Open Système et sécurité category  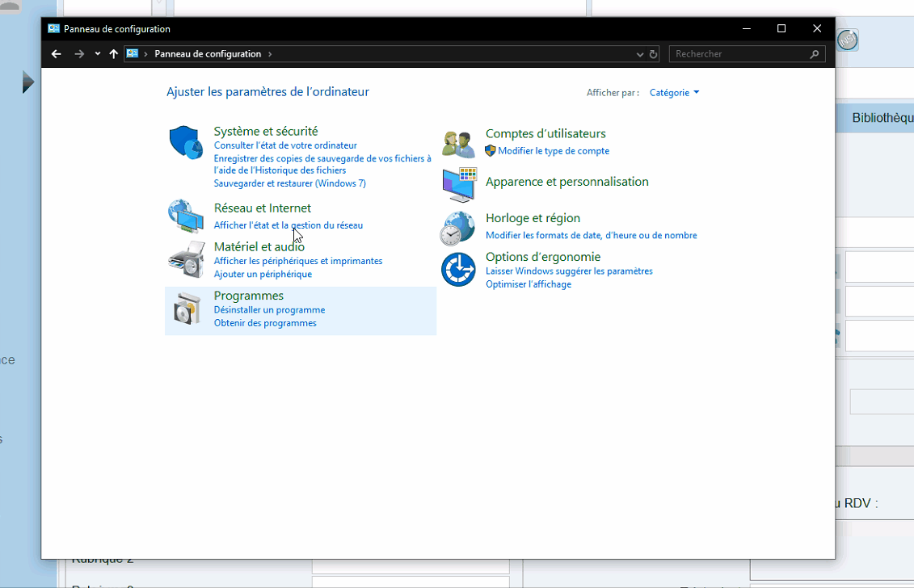pos(266,131)
